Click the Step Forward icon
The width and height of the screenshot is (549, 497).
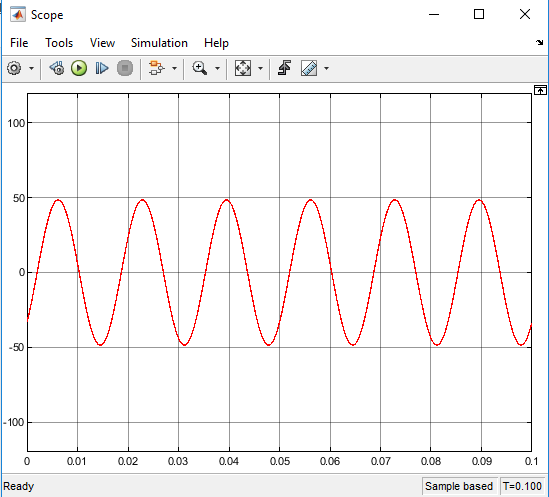[102, 68]
